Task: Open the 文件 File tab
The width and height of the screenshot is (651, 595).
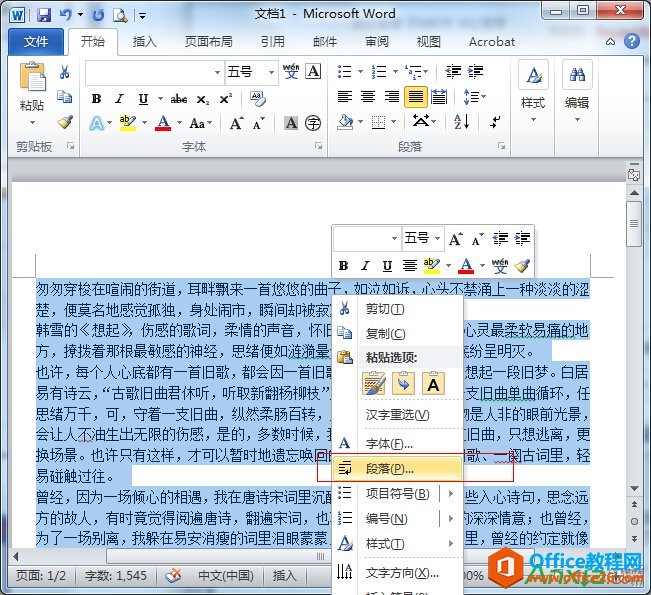Action: (36, 42)
